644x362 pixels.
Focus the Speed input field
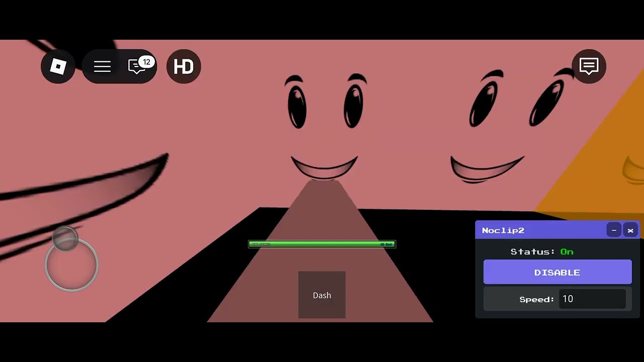592,299
